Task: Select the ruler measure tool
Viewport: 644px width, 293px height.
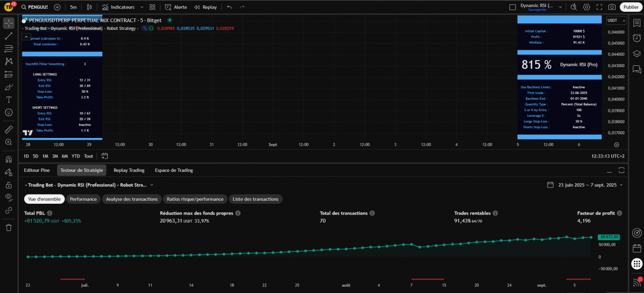Action: pos(9,130)
